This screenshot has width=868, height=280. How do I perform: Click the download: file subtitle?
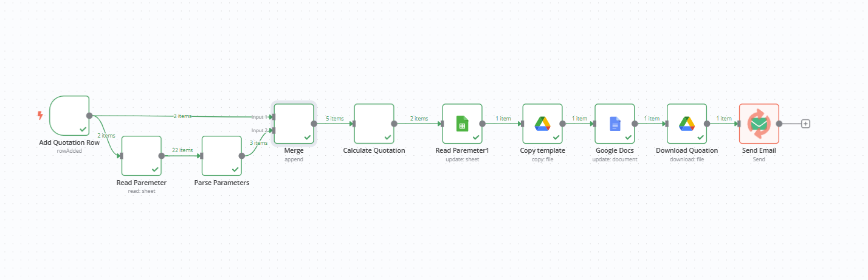tap(687, 159)
